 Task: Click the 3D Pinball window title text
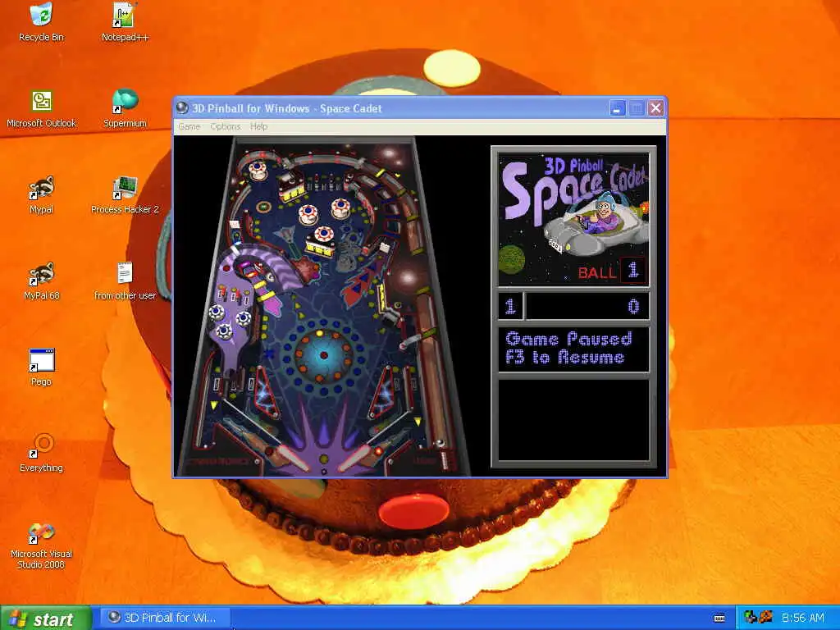(x=287, y=108)
